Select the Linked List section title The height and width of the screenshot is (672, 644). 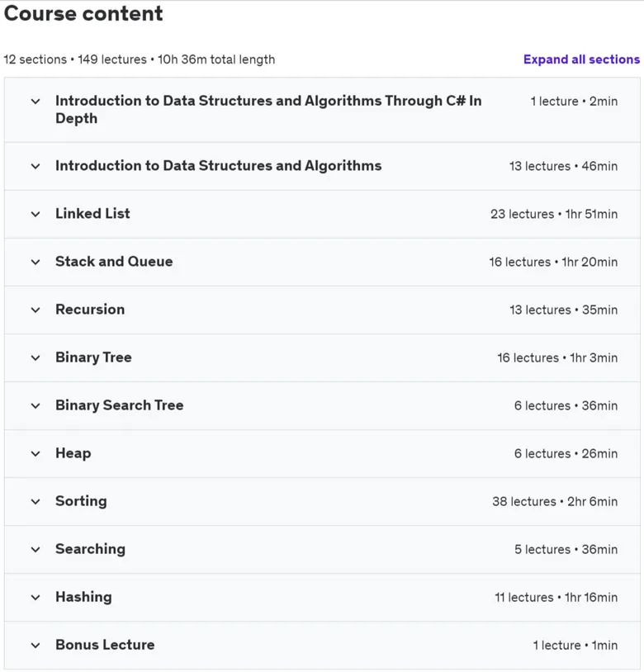tap(92, 214)
